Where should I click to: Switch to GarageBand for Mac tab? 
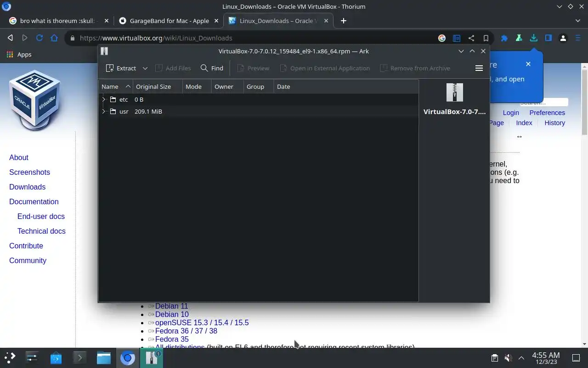click(x=169, y=21)
